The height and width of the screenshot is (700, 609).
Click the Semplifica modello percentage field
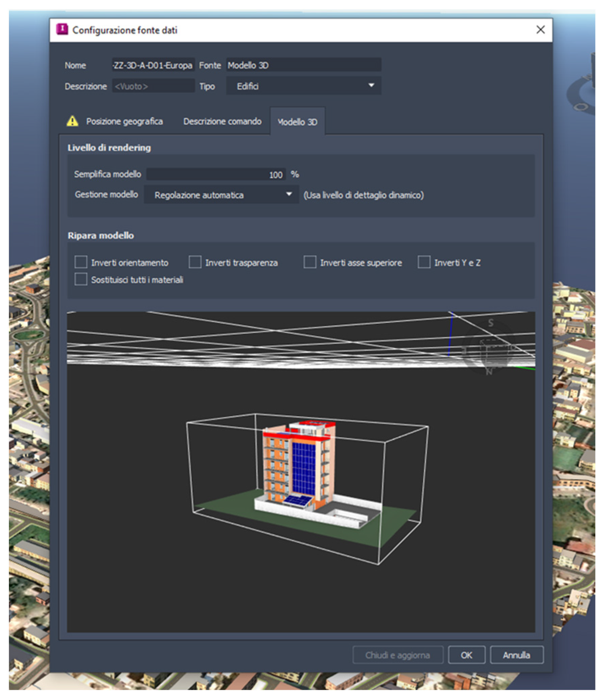(x=216, y=174)
